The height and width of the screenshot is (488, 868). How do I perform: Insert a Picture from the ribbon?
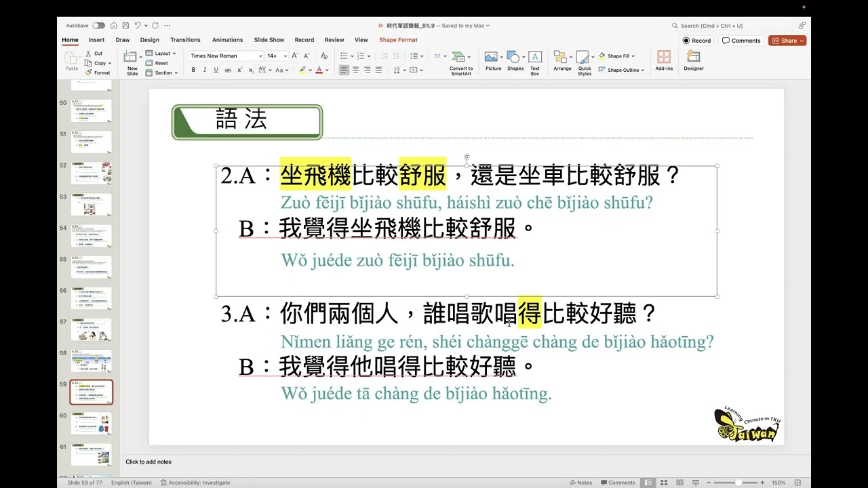pos(493,61)
